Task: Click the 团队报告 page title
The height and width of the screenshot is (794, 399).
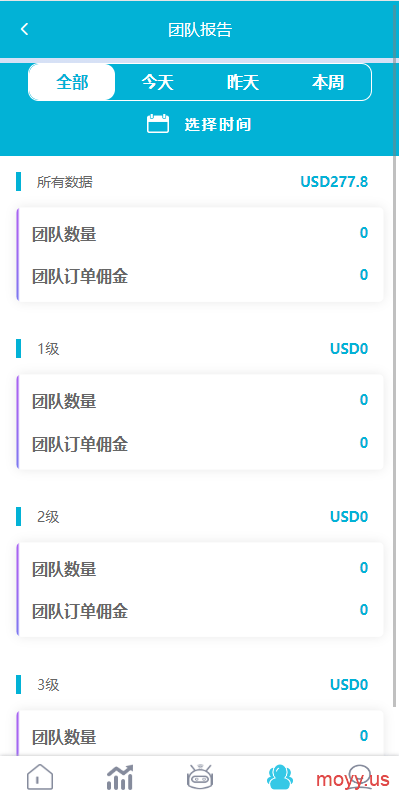Action: pyautogui.click(x=200, y=30)
